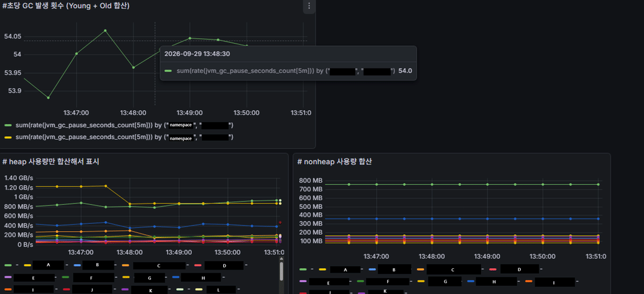
Task: Click '54.05' y-axis label in GC panel
Action: [13, 37]
